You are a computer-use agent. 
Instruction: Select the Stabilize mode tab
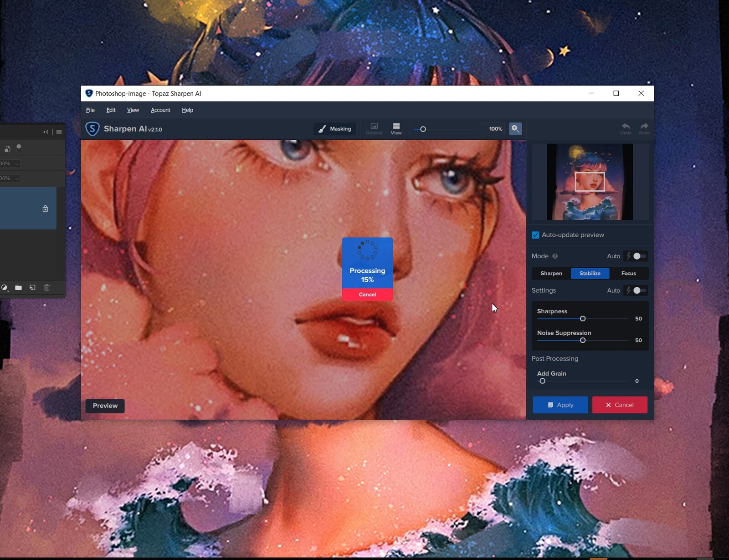pos(590,273)
